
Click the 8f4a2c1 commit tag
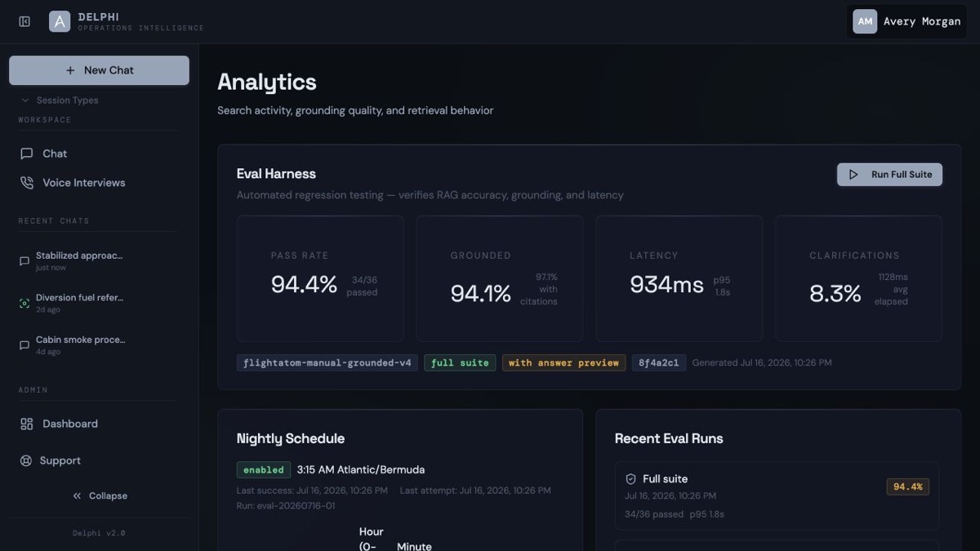[658, 362]
